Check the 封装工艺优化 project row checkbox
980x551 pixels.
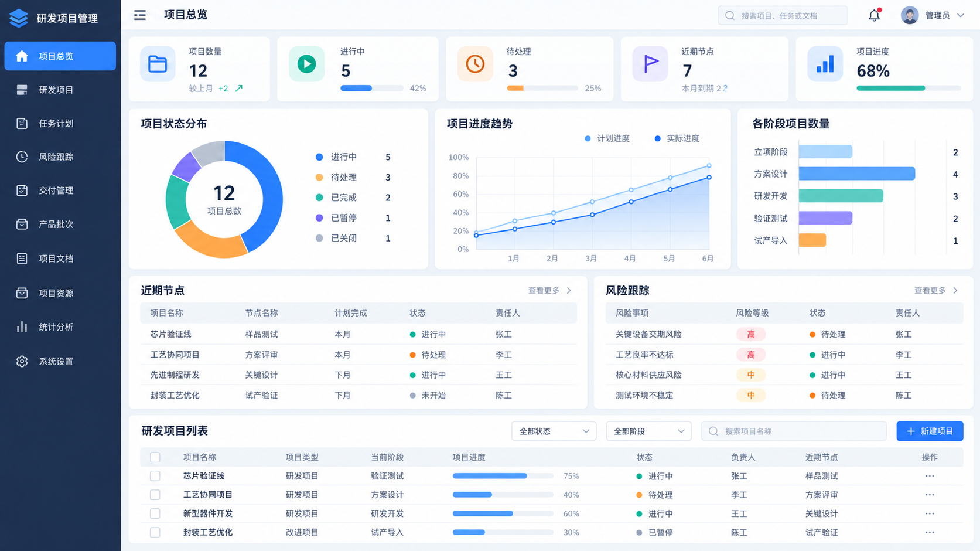tap(155, 532)
